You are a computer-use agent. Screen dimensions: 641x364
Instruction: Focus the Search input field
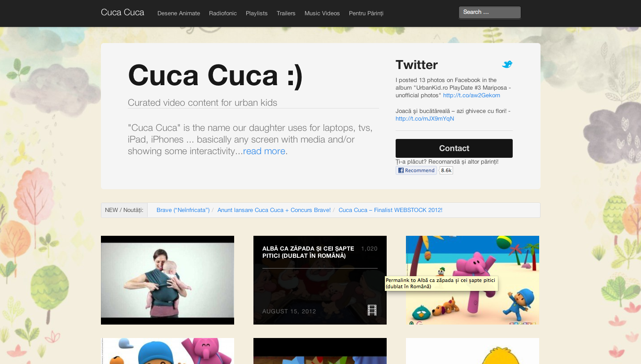[489, 13]
